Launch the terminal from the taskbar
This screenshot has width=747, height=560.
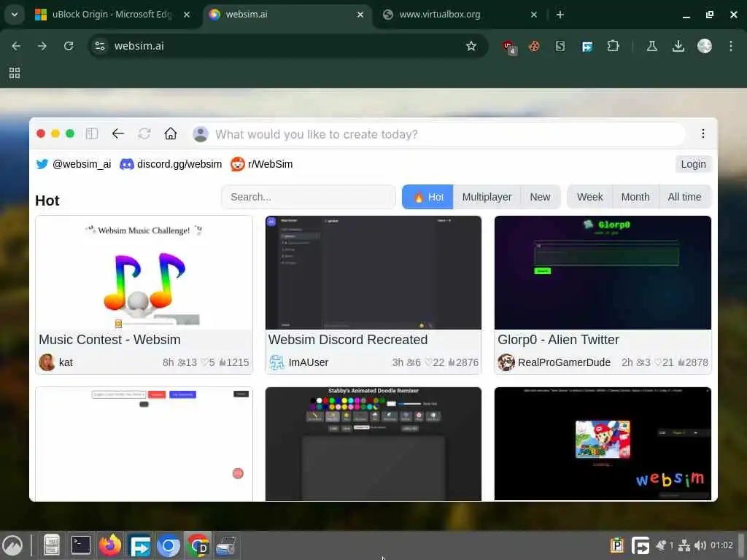(x=80, y=545)
